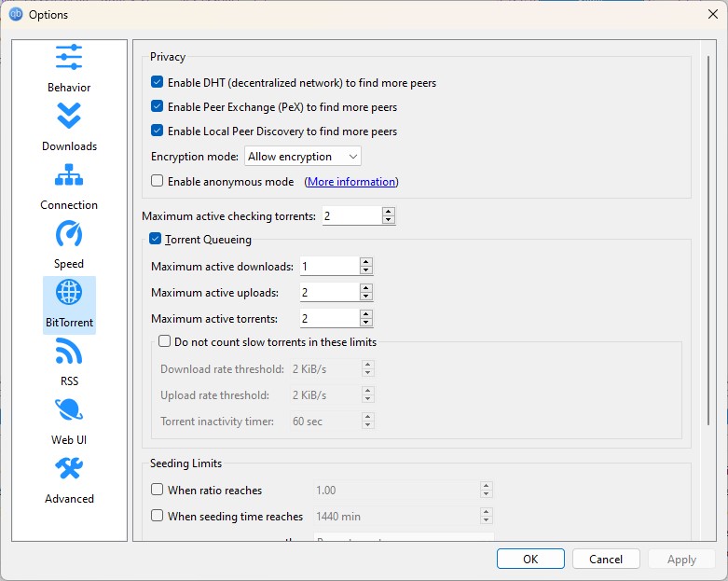Viewport: 728px width, 581px height.
Task: Decrease Maximum active downloads value
Action: pyautogui.click(x=366, y=270)
